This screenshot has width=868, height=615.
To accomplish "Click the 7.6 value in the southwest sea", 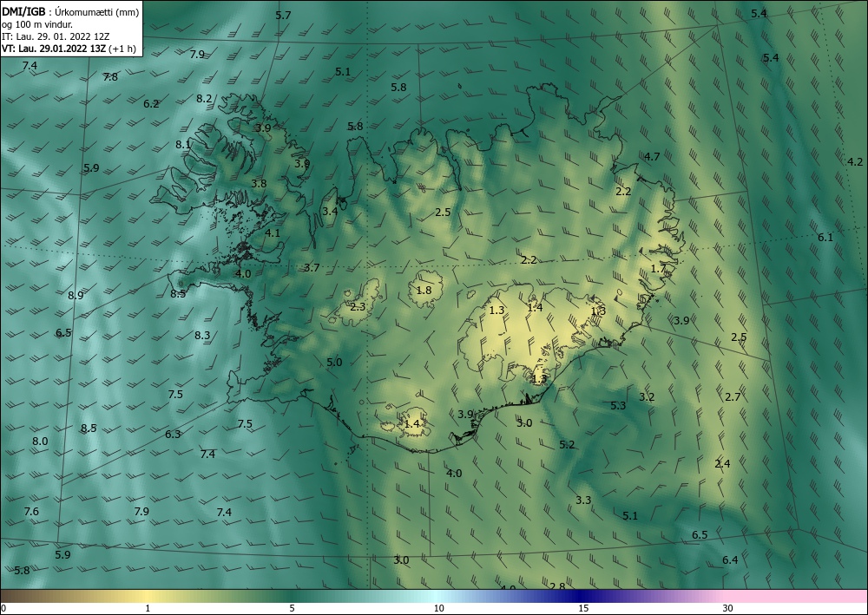I will pyautogui.click(x=31, y=511).
